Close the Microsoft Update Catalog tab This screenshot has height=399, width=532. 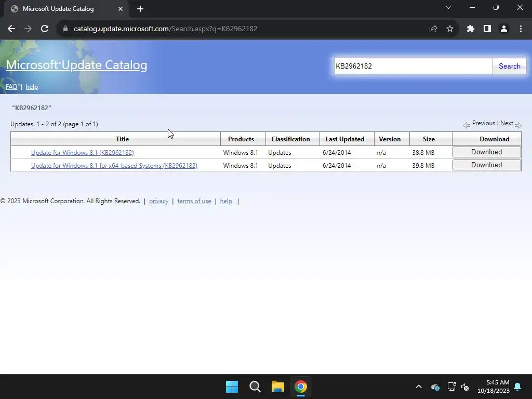[x=121, y=9]
